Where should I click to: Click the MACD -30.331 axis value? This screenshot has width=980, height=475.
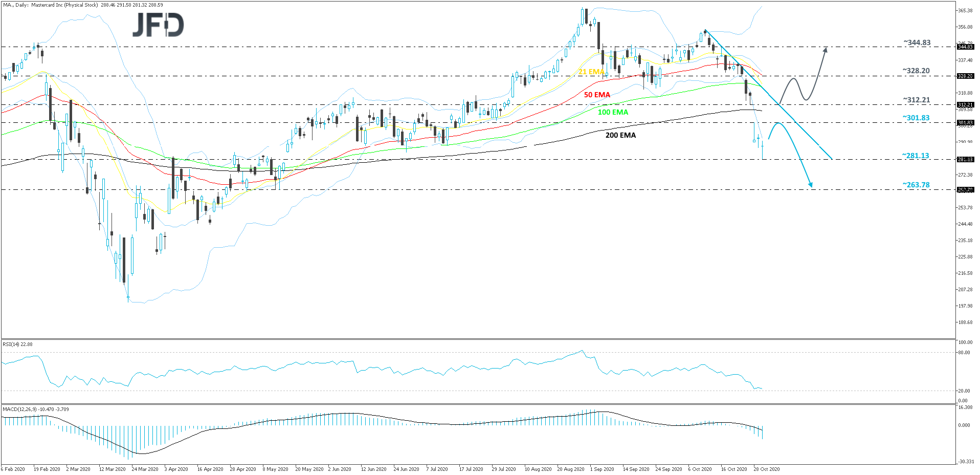point(966,462)
